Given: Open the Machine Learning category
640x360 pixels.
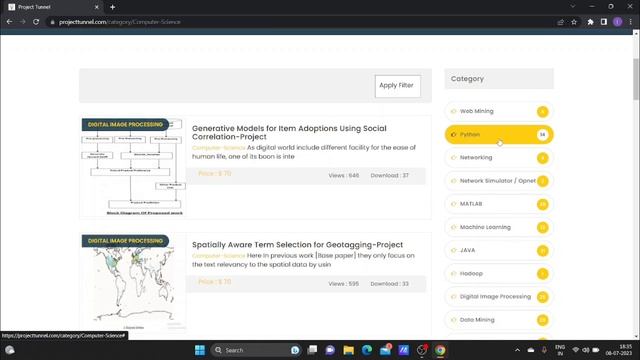Looking at the screenshot, I should coord(499,227).
